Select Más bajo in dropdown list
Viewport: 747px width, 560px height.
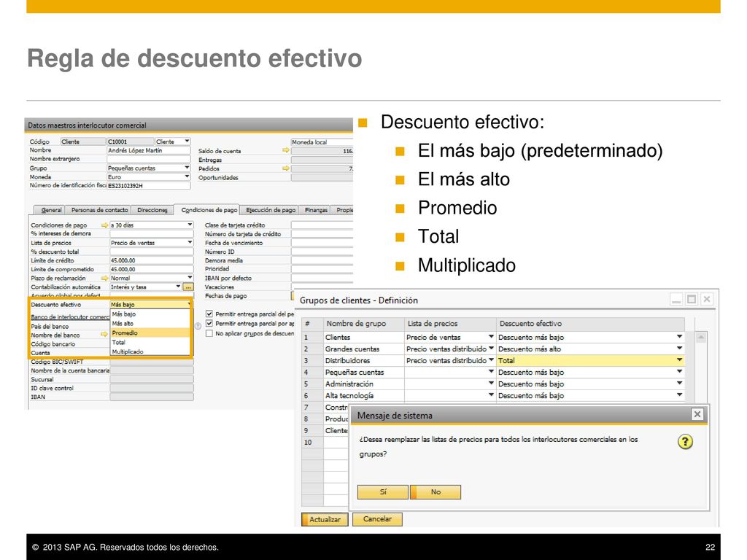pyautogui.click(x=150, y=314)
